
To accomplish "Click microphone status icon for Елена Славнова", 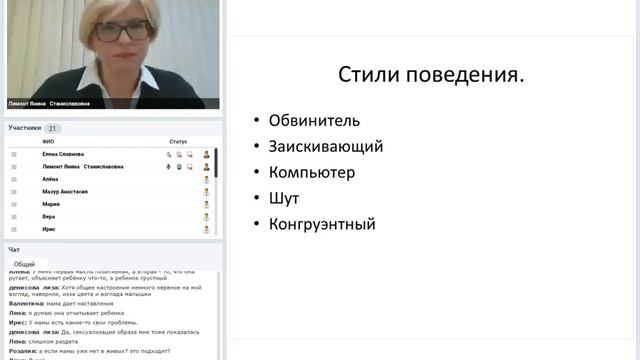I will click(x=169, y=155).
